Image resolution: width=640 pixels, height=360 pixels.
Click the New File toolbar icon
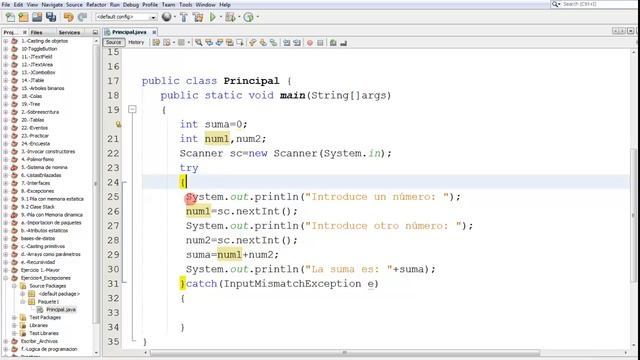[10, 17]
